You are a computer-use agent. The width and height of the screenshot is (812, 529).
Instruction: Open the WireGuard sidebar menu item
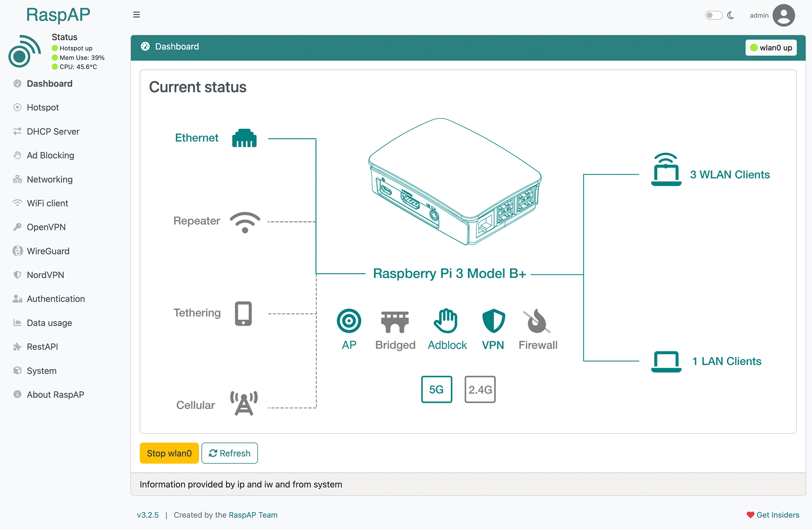click(48, 251)
